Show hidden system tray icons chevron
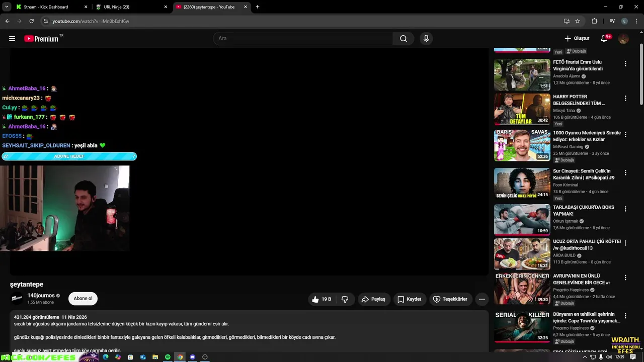The image size is (644, 362). 585,357
